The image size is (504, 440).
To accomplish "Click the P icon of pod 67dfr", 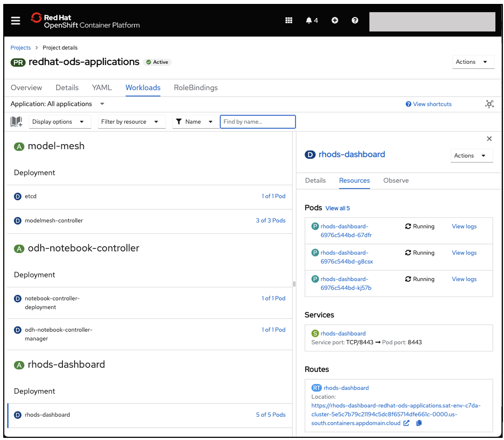I will click(315, 226).
